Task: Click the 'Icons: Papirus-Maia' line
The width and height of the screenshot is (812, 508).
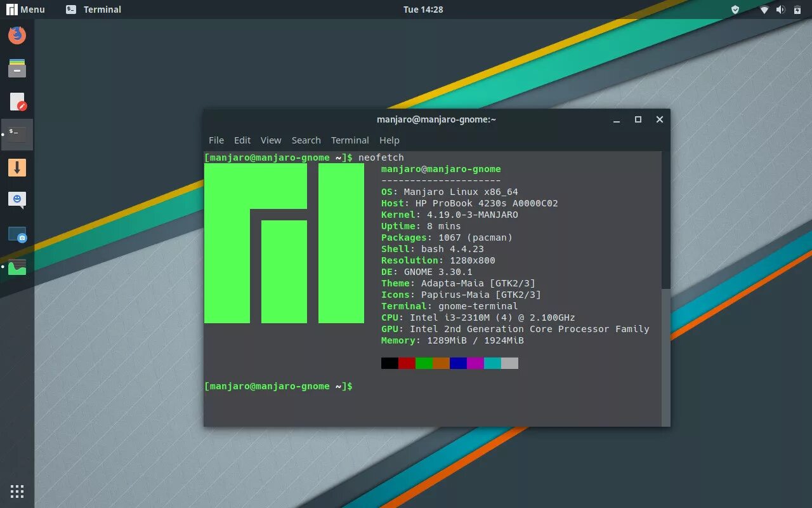Action: pyautogui.click(x=461, y=295)
